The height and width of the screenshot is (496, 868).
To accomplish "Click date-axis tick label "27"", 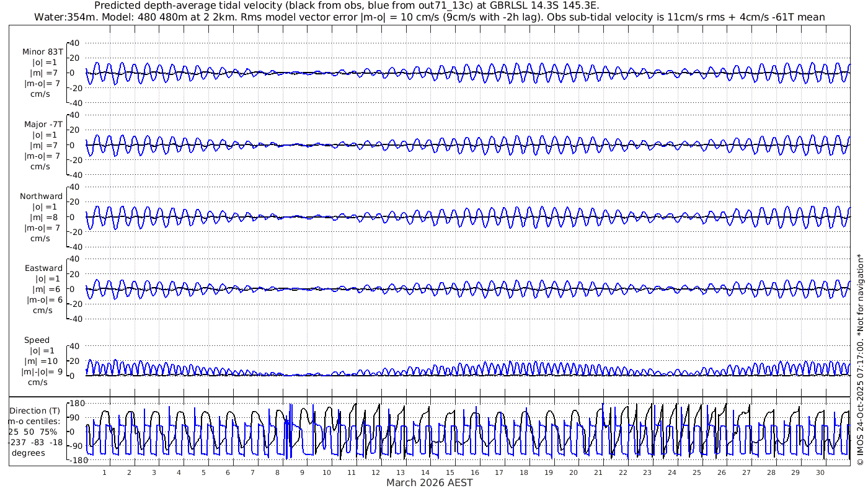I will [x=746, y=472].
